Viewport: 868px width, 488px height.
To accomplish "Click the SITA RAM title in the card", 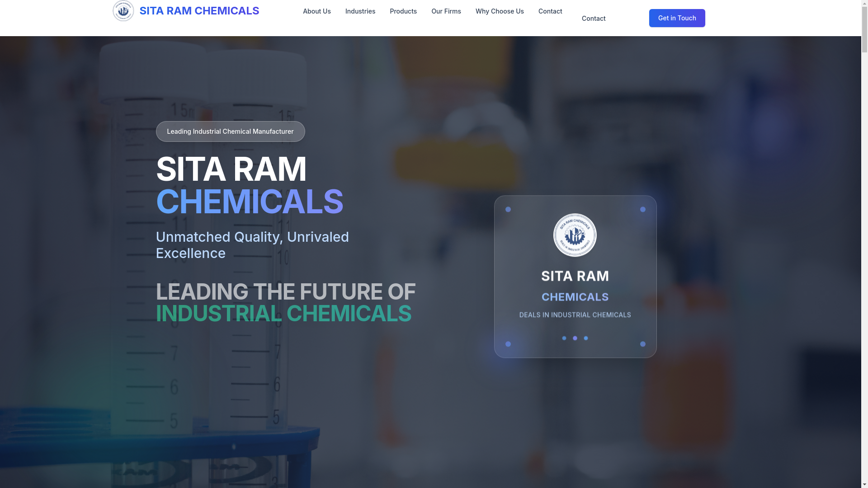I will tap(575, 276).
